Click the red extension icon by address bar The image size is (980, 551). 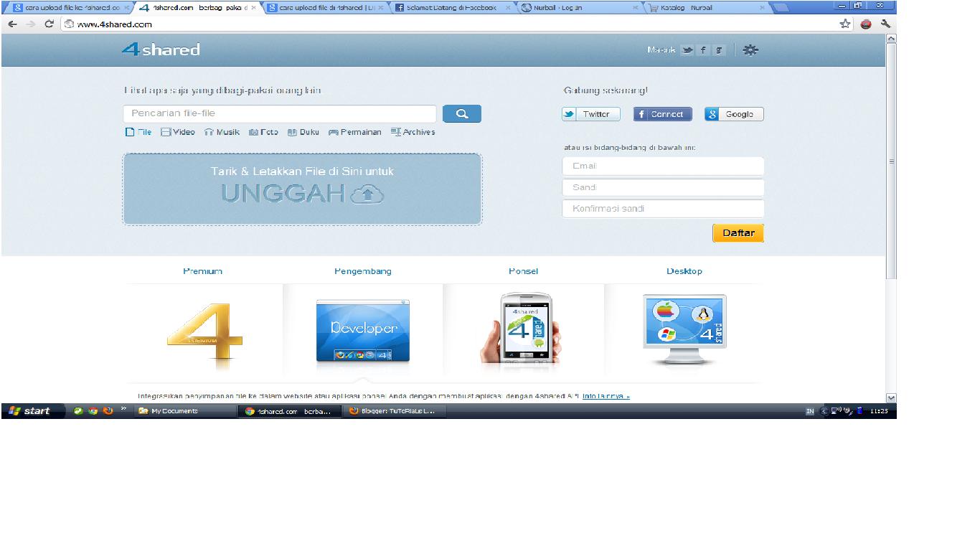pos(866,24)
